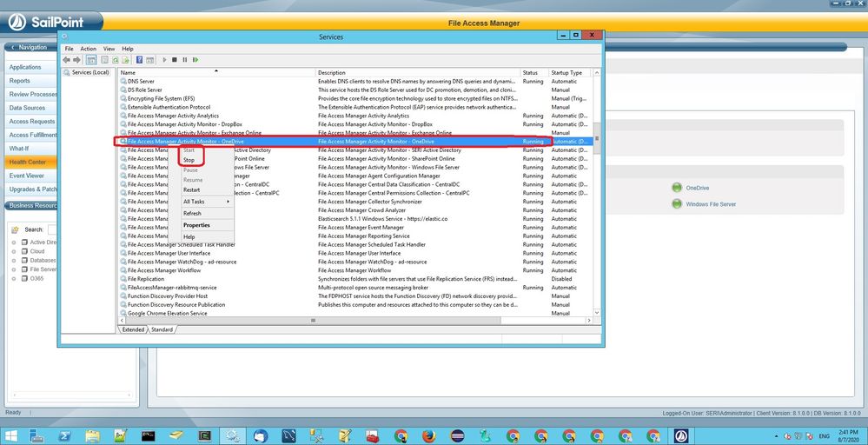Screen dimensions: 868x445
Task: Click the vertical scrollbar thumb in Services list
Action: 596,138
